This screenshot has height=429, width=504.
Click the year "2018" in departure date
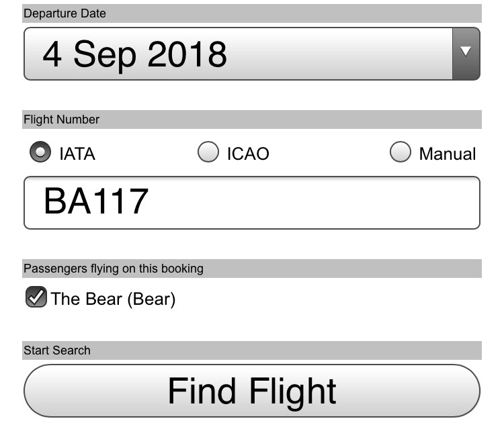pos(187,54)
